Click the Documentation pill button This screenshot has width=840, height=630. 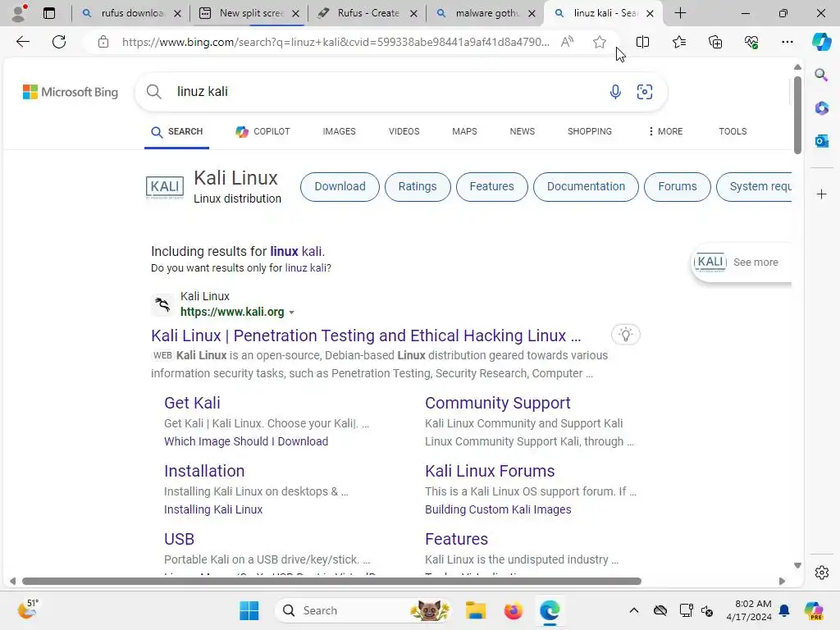(586, 186)
